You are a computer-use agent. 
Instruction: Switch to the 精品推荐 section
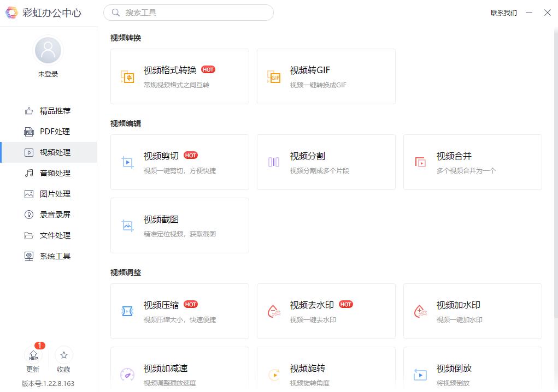[48, 111]
